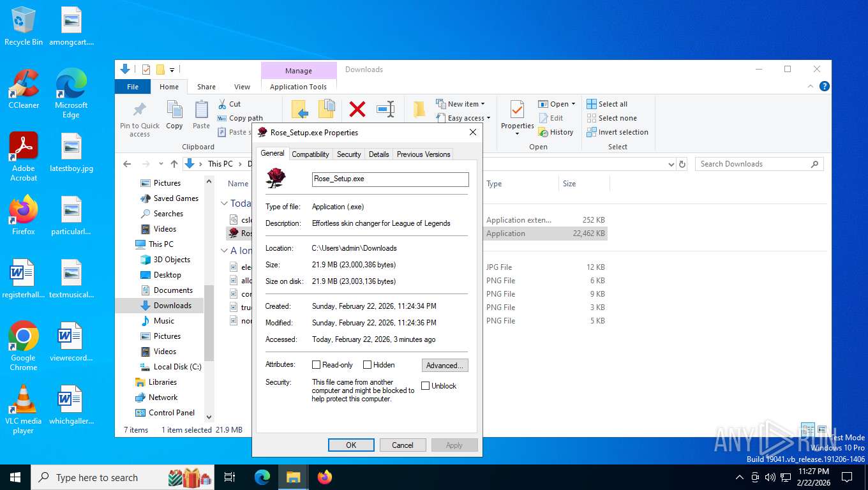Switch to the Security tab
The image size is (868, 490).
coord(348,154)
